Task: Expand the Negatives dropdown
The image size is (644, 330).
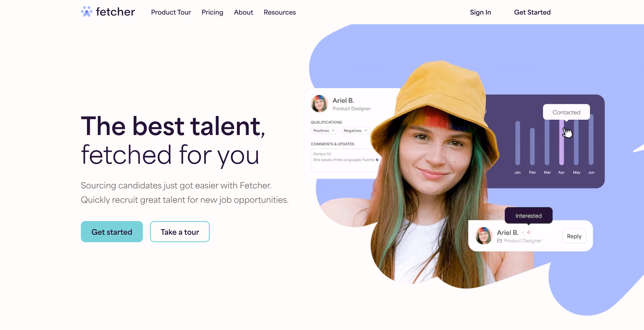Action: (x=356, y=131)
